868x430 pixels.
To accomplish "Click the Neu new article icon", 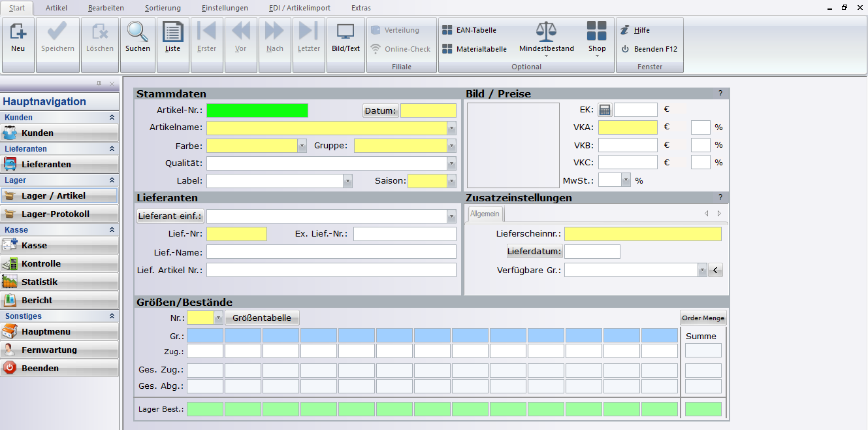I will point(18,37).
